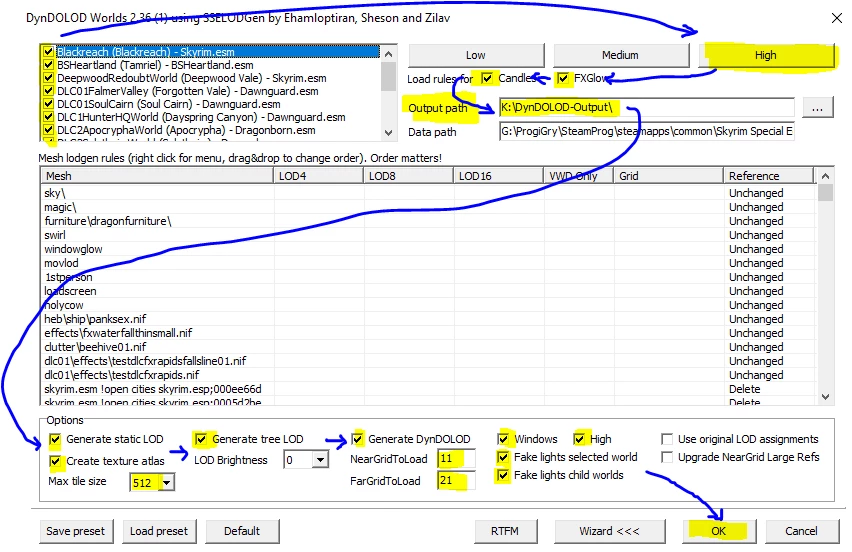This screenshot has width=852, height=552.
Task: Click the Reference column header
Action: pos(769,176)
